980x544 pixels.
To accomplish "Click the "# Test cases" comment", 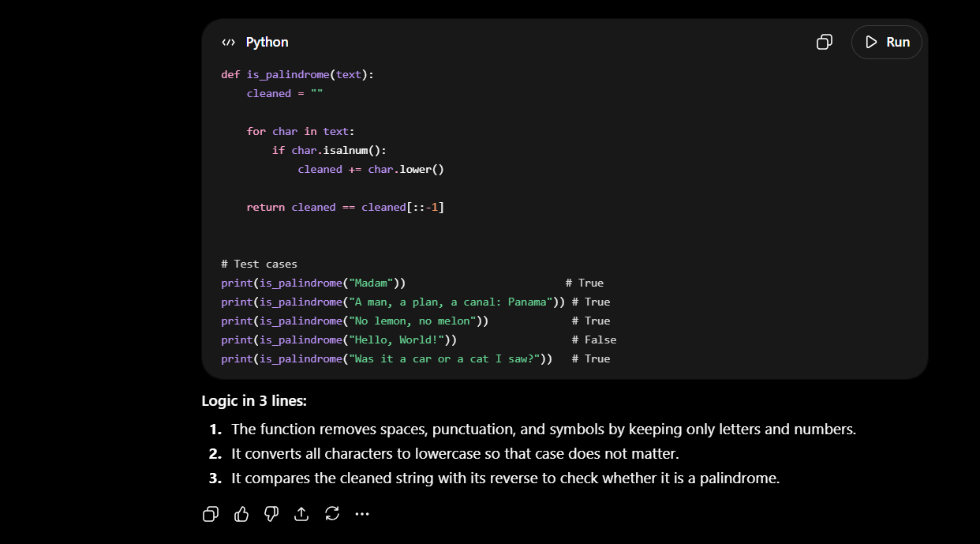I will [259, 264].
